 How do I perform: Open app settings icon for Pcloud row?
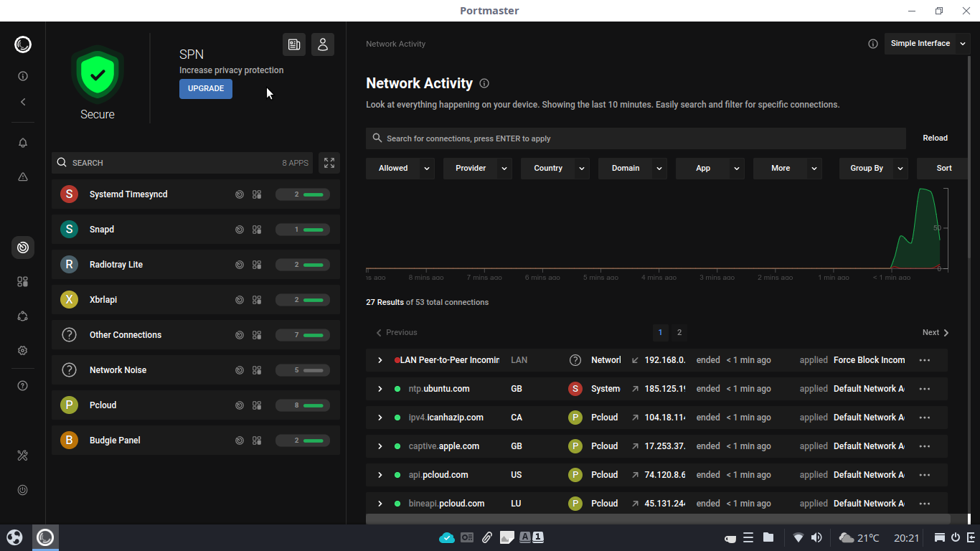tap(257, 405)
